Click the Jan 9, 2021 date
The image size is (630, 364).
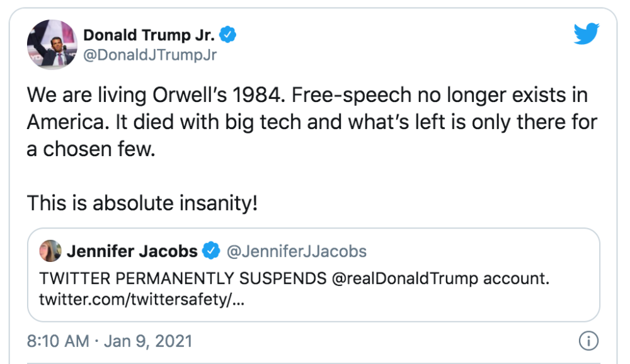click(x=148, y=341)
